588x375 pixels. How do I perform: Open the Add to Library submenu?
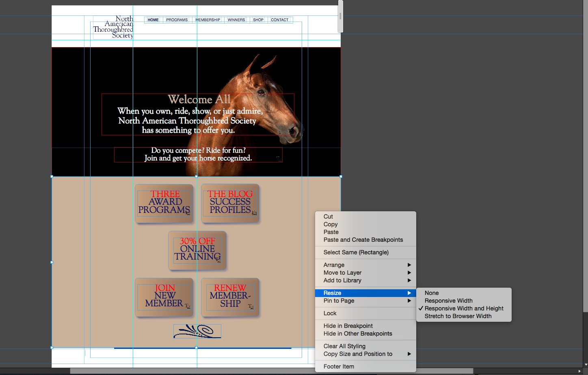tap(365, 280)
